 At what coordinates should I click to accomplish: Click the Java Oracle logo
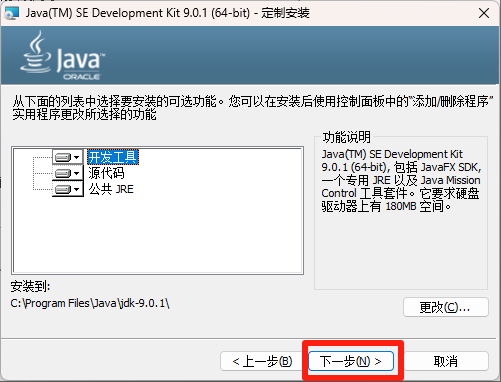point(63,56)
